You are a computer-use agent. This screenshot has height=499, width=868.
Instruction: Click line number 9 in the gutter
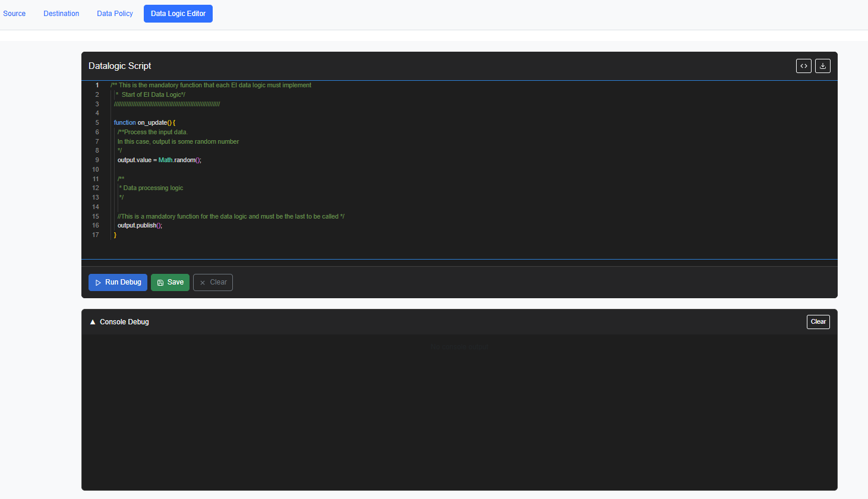(x=97, y=160)
